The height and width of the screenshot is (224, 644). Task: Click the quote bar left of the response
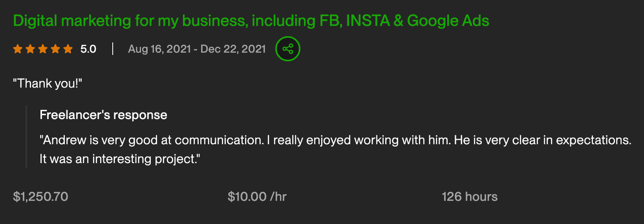click(x=27, y=137)
